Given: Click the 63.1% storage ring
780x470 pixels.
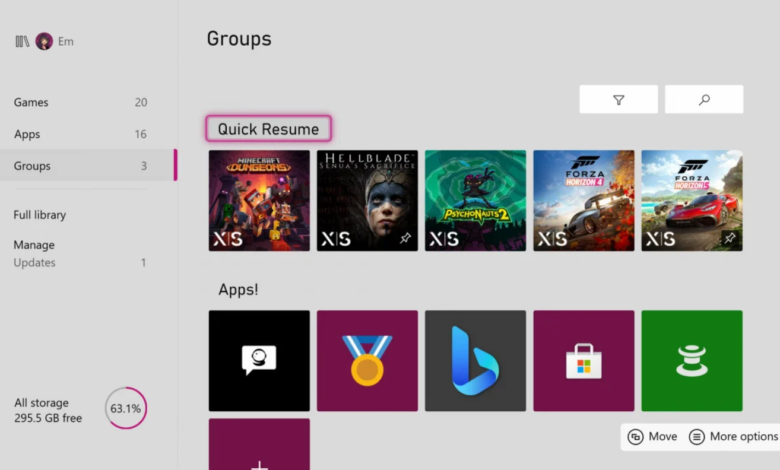Looking at the screenshot, I should (126, 408).
